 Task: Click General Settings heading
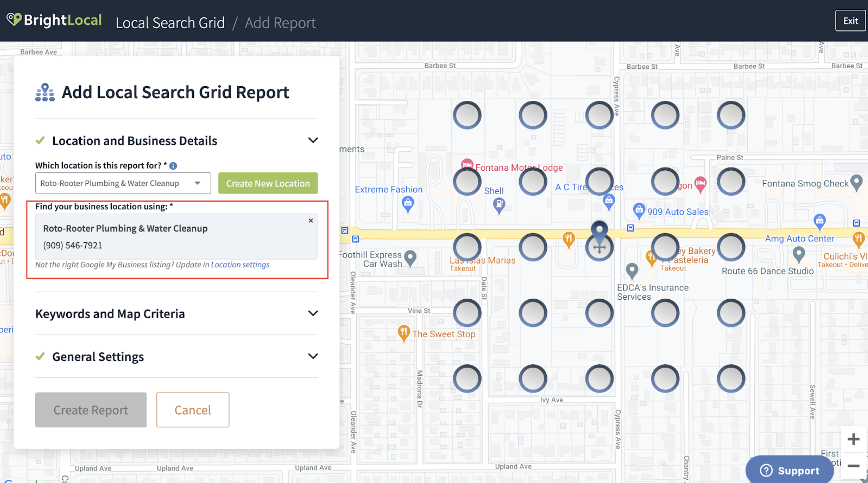click(x=98, y=356)
